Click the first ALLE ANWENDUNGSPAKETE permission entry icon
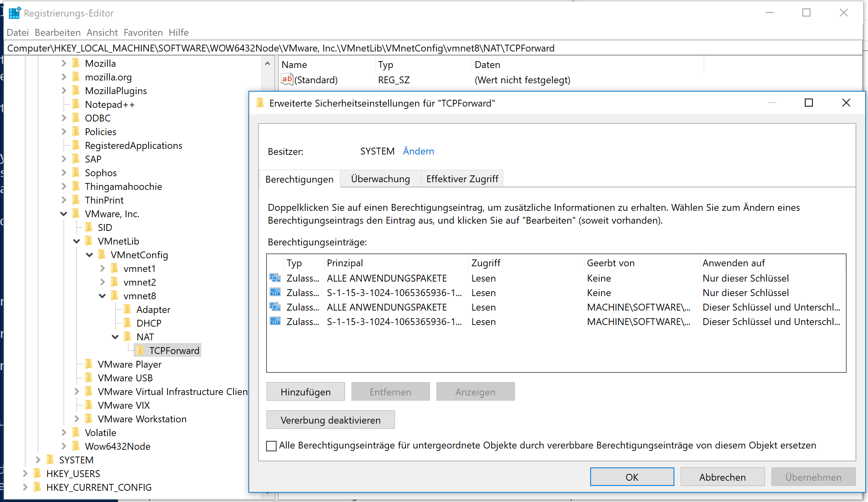Image resolution: width=868 pixels, height=502 pixels. (275, 278)
